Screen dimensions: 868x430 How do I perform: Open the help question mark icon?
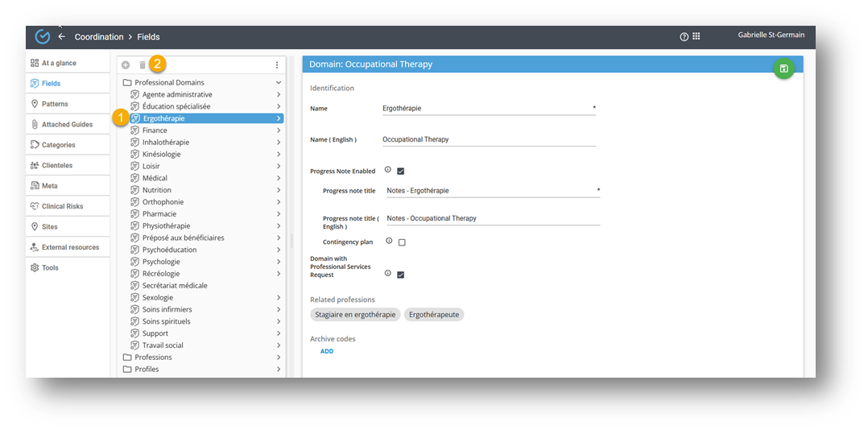pyautogui.click(x=684, y=37)
